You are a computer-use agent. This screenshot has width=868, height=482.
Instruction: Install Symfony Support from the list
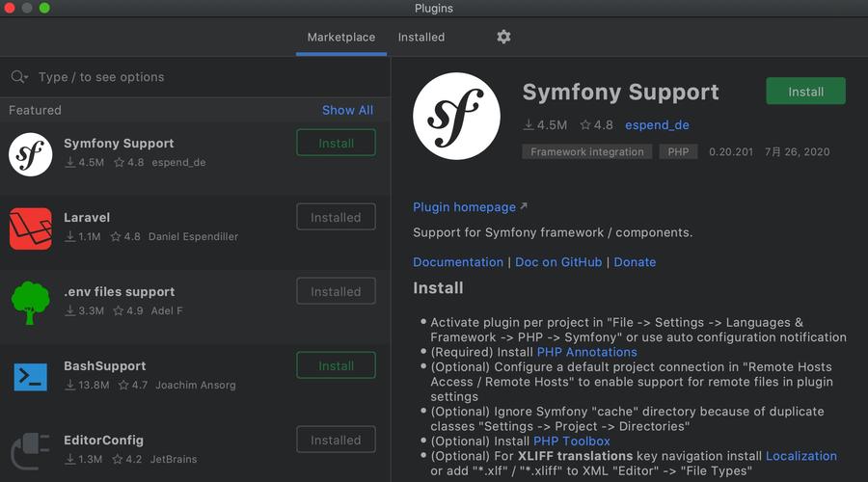(x=336, y=143)
